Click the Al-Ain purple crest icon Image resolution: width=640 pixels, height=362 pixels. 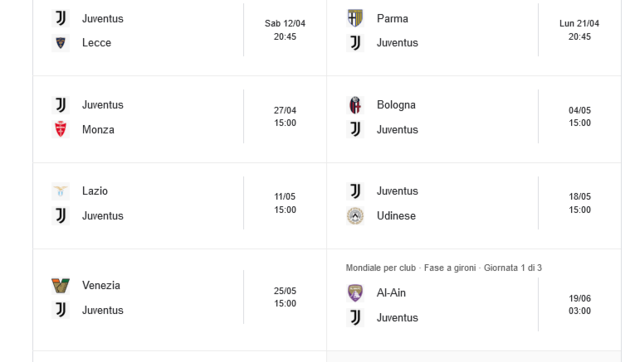pos(355,293)
